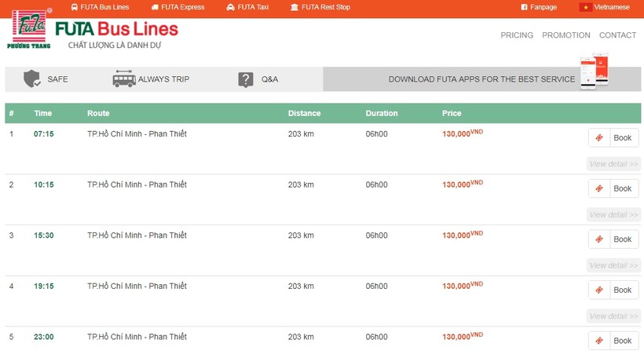Click the FUTA Rest Stop building icon

click(295, 7)
